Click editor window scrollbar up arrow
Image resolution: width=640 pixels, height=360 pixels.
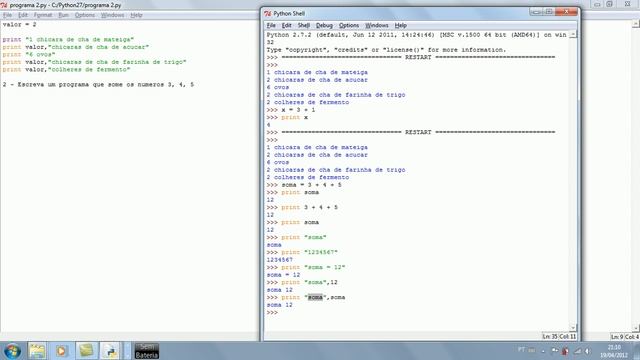(636, 24)
